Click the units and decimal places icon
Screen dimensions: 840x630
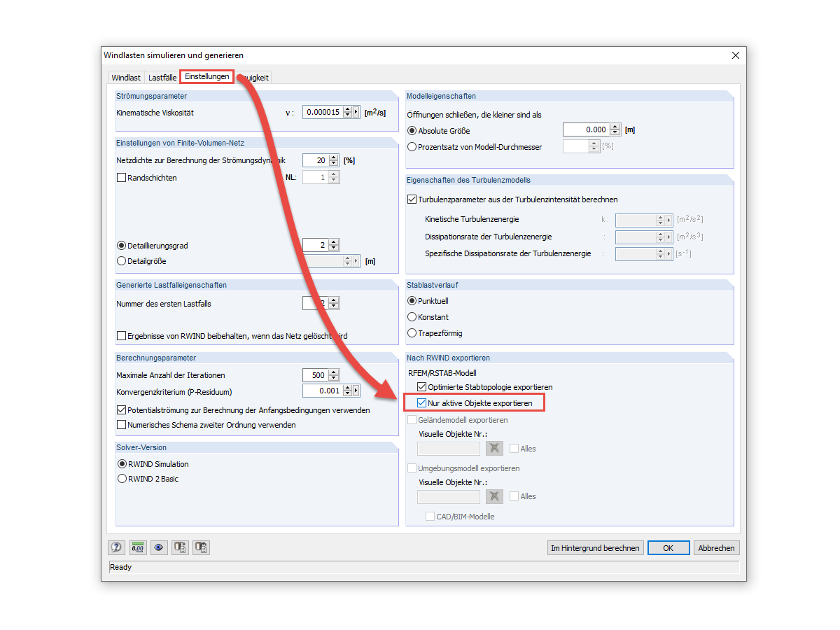pos(138,547)
